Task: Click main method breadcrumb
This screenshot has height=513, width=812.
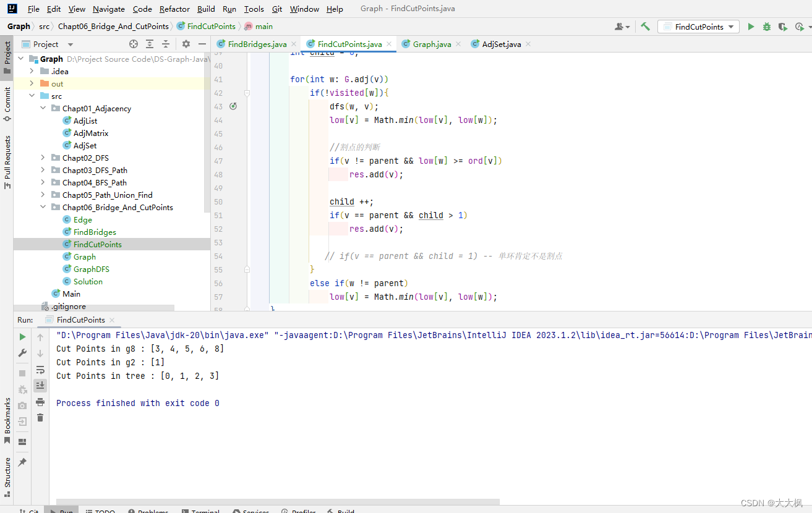Action: pos(259,27)
